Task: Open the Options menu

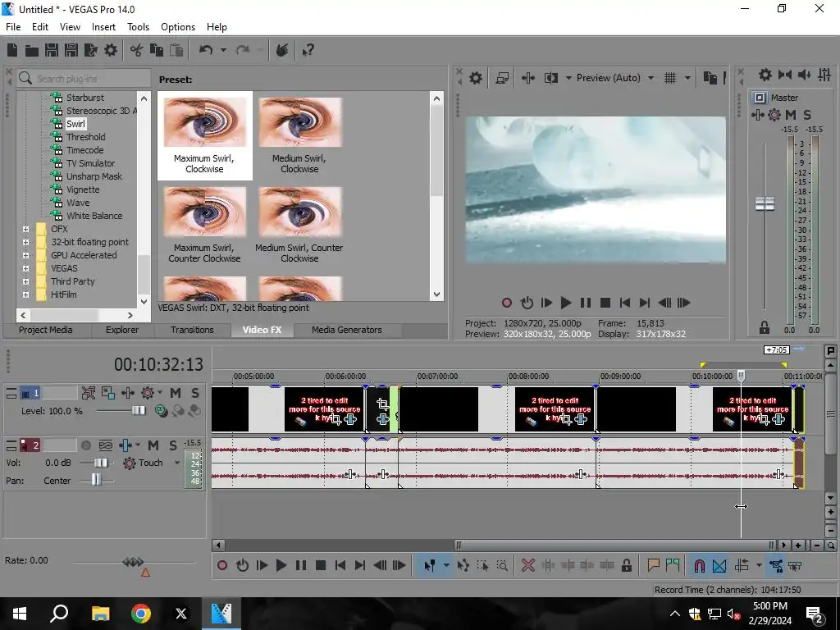Action: click(x=178, y=27)
